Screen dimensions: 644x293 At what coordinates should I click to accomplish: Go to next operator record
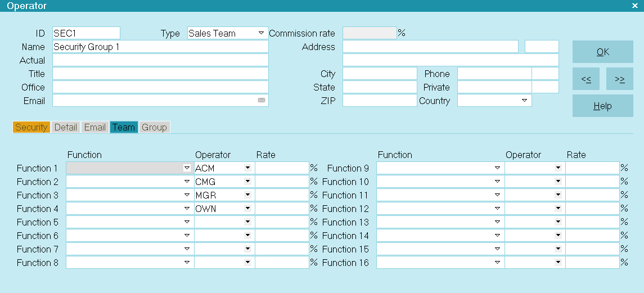(620, 79)
